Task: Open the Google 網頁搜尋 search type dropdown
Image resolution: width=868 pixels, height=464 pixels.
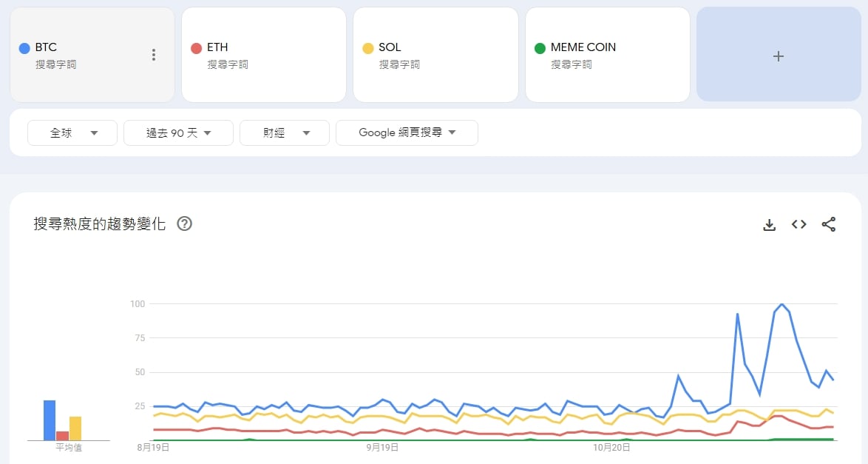Action: coord(407,133)
